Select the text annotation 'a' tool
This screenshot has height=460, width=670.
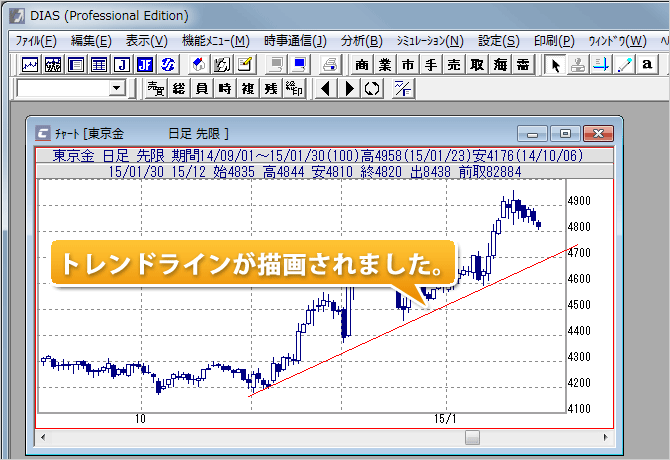[x=648, y=65]
